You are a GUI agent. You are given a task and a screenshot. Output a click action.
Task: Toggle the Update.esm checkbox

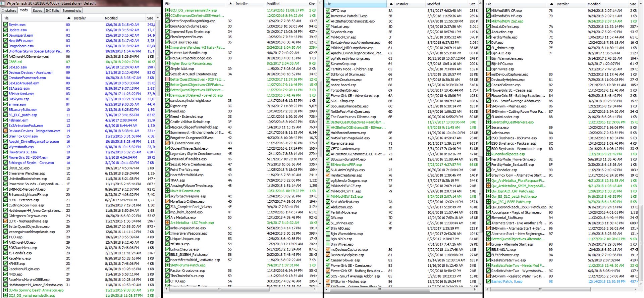[6, 30]
